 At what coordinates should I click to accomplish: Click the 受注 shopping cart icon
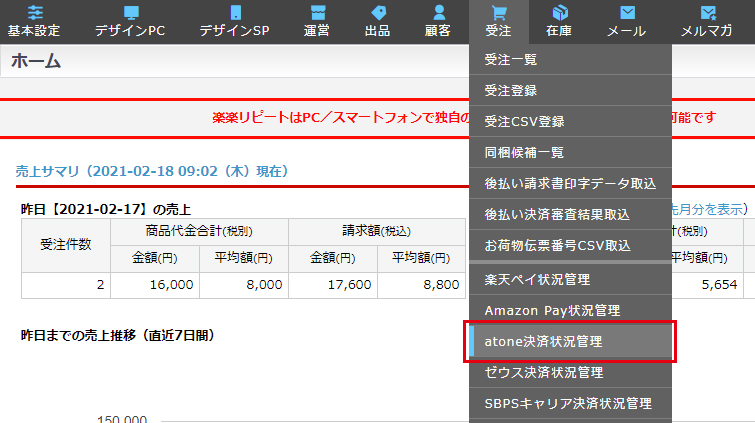tap(499, 12)
